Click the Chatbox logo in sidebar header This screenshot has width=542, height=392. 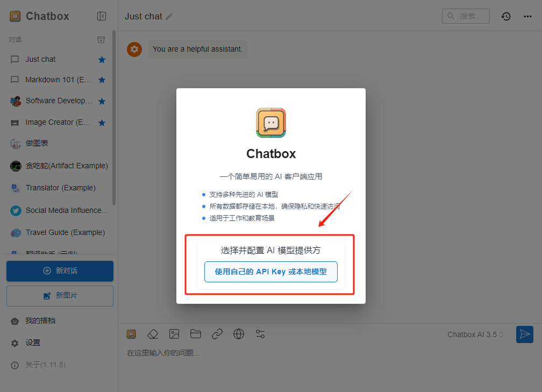15,16
